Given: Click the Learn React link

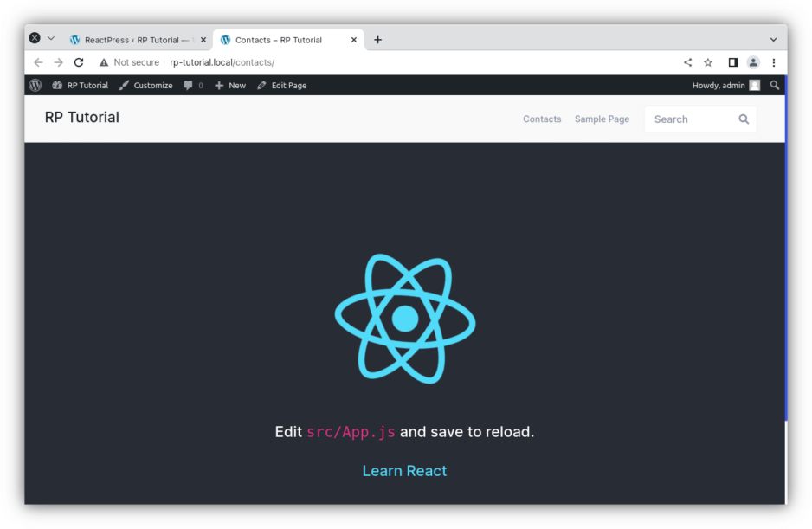Looking at the screenshot, I should [x=404, y=470].
